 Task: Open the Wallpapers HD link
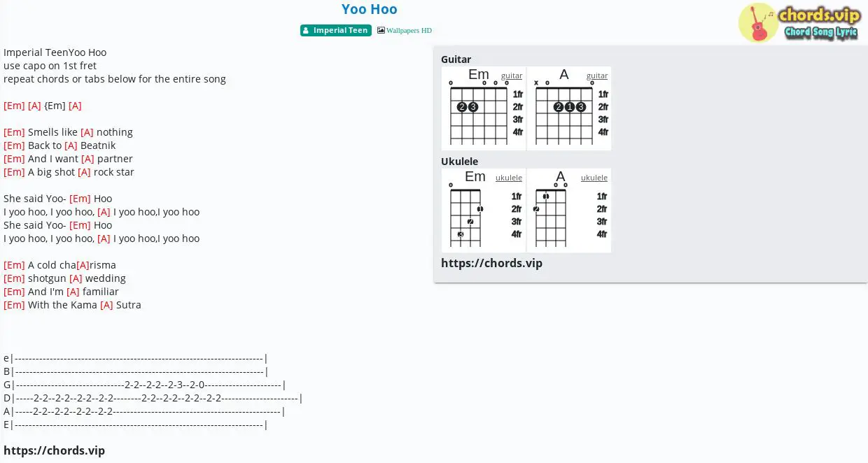tap(409, 31)
